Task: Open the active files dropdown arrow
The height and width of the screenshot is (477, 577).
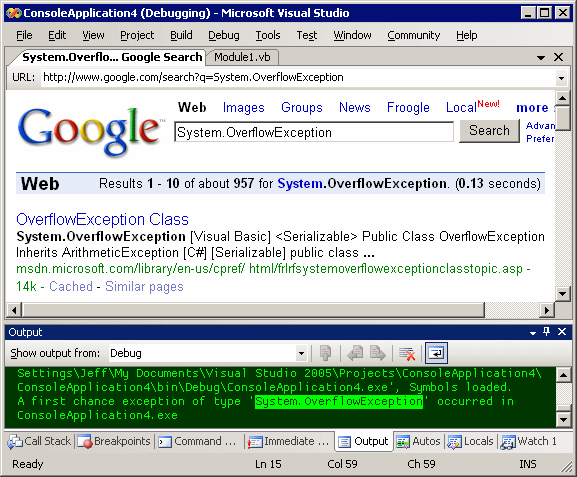Action: (x=541, y=58)
